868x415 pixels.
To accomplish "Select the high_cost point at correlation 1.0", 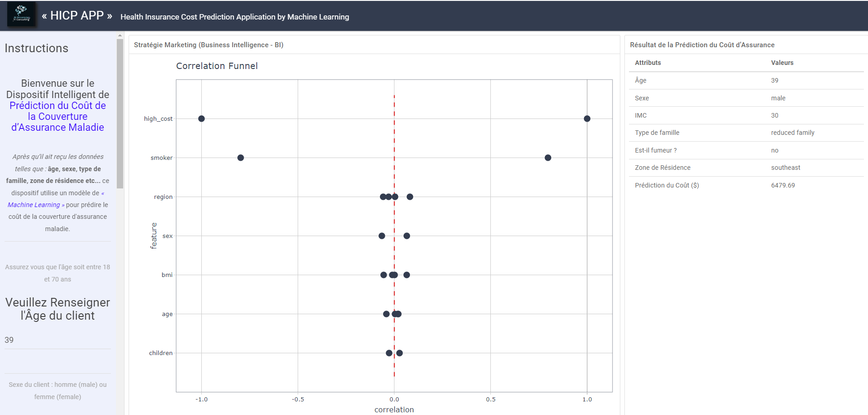I will (x=587, y=119).
